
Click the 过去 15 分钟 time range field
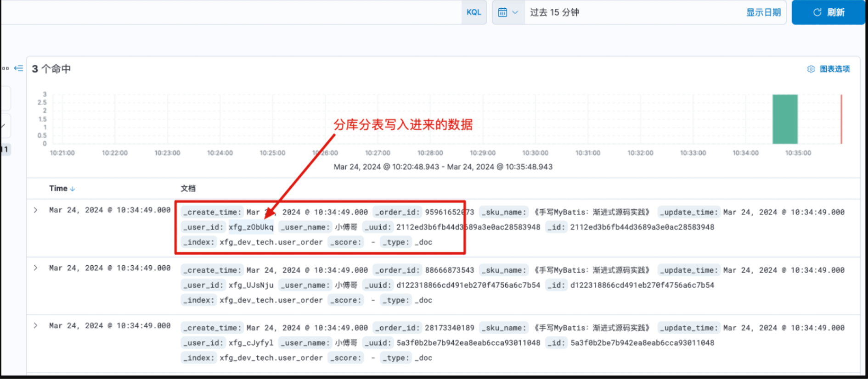point(554,12)
